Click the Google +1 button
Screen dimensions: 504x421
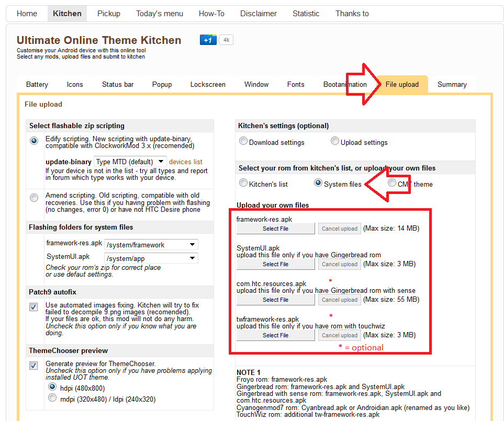[208, 40]
